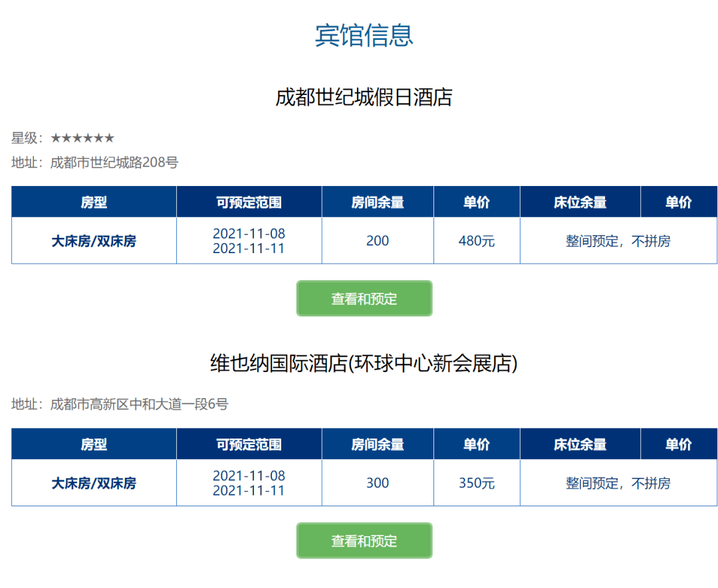
Task: Click room availability value 200
Action: coord(378,241)
